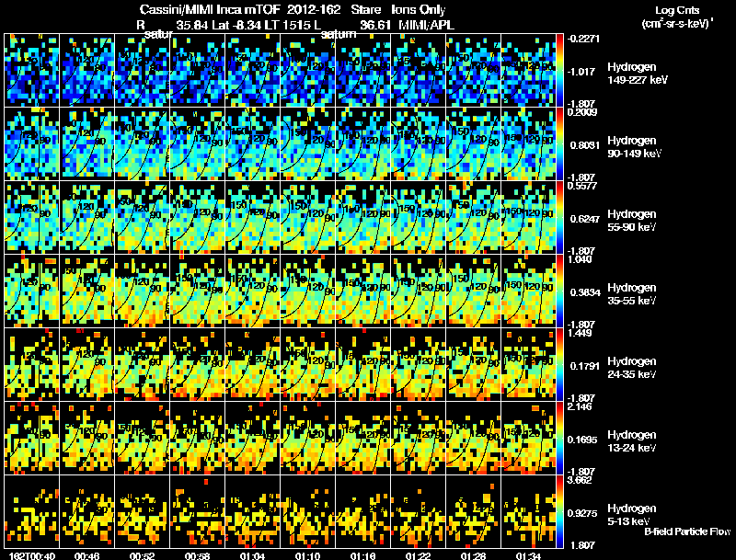Click the Hydrogen 5-13 keV color bar

pyautogui.click(x=559, y=511)
